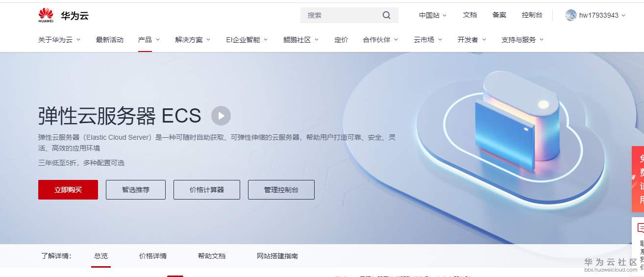The image size is (644, 277).
Task: Click the Huawei Cloud logo
Action: [63, 15]
